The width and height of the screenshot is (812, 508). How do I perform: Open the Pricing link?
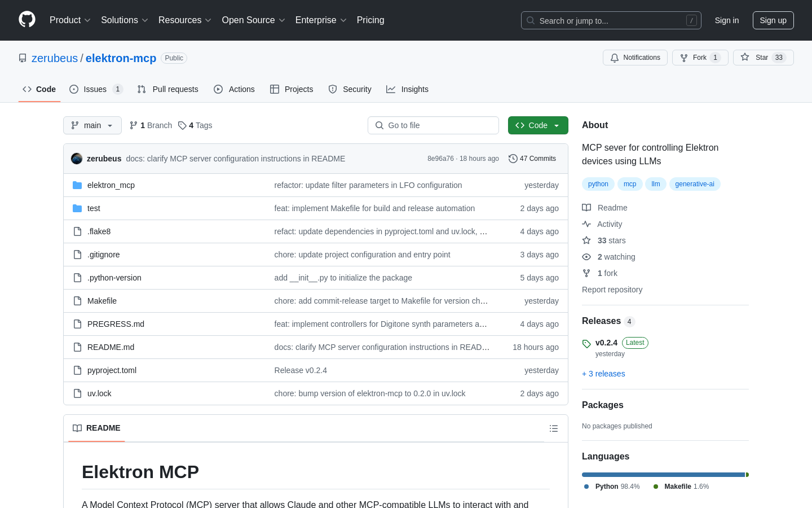coord(370,20)
